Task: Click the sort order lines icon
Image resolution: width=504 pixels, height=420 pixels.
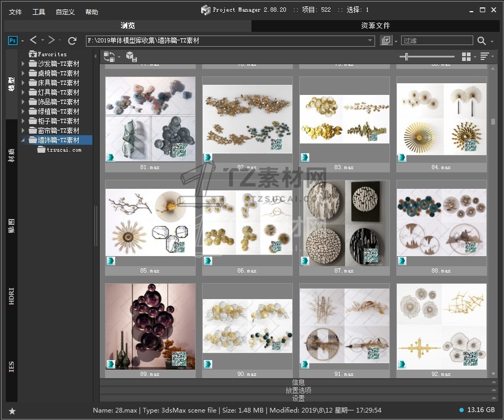Action: coord(484,57)
